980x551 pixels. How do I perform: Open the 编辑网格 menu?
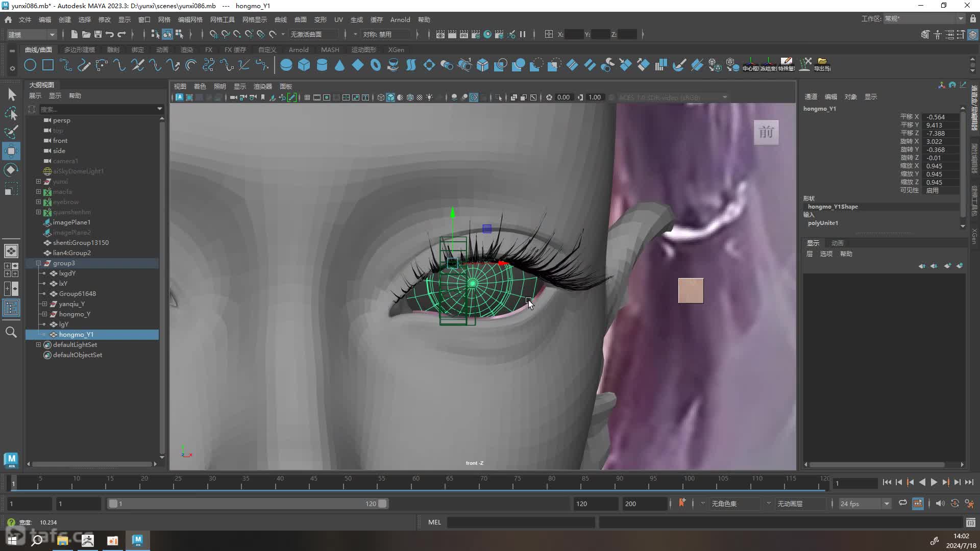[190, 19]
